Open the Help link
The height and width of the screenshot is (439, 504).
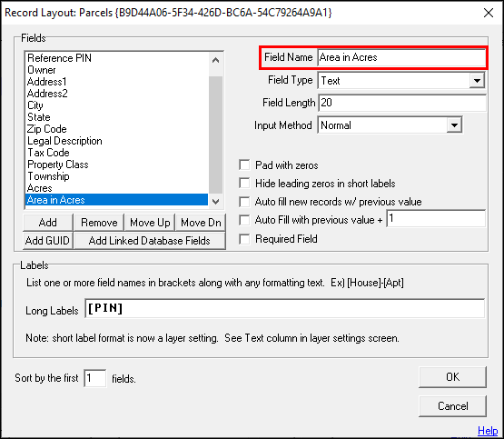pyautogui.click(x=488, y=430)
